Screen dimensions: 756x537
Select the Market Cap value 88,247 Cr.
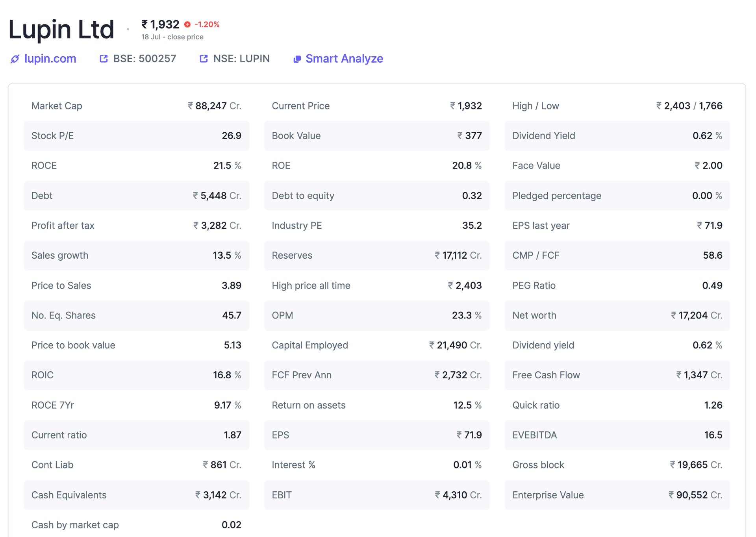pos(215,106)
